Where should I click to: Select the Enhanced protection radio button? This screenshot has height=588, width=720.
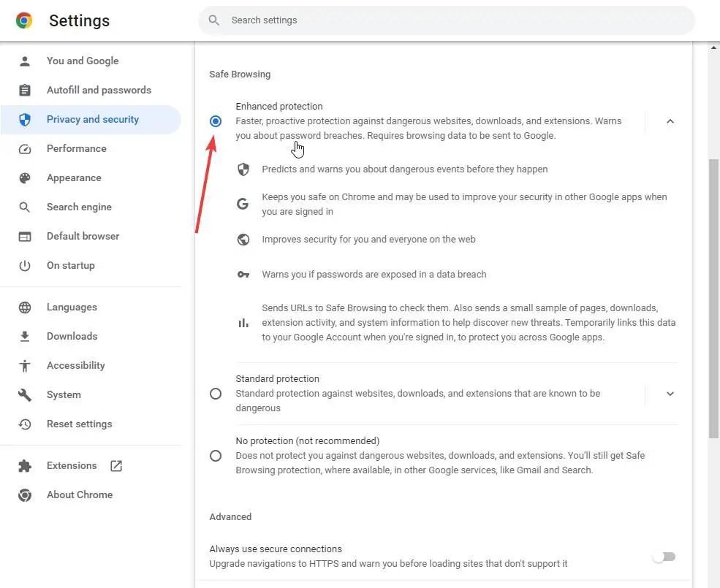[x=216, y=121]
